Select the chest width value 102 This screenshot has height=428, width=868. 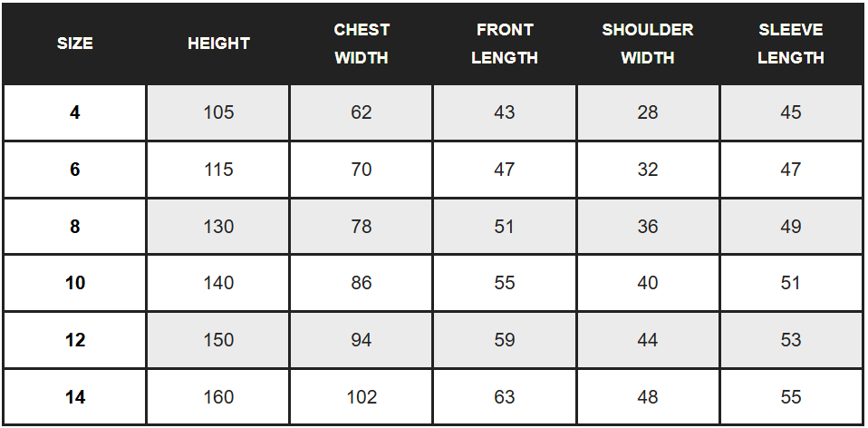click(362, 397)
